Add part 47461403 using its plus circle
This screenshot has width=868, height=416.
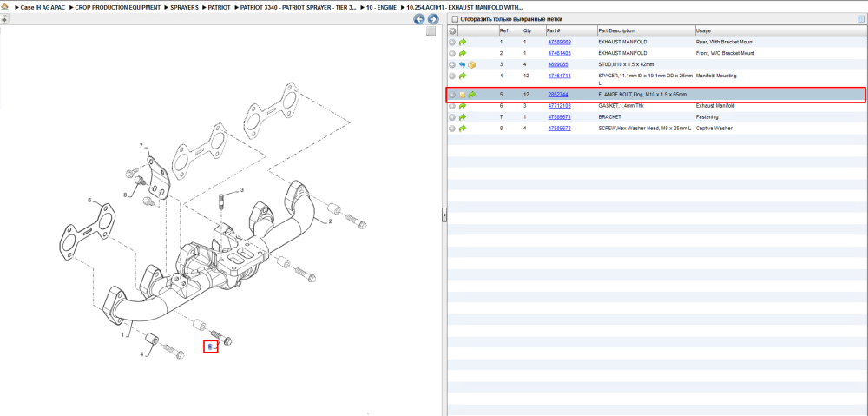pos(452,53)
